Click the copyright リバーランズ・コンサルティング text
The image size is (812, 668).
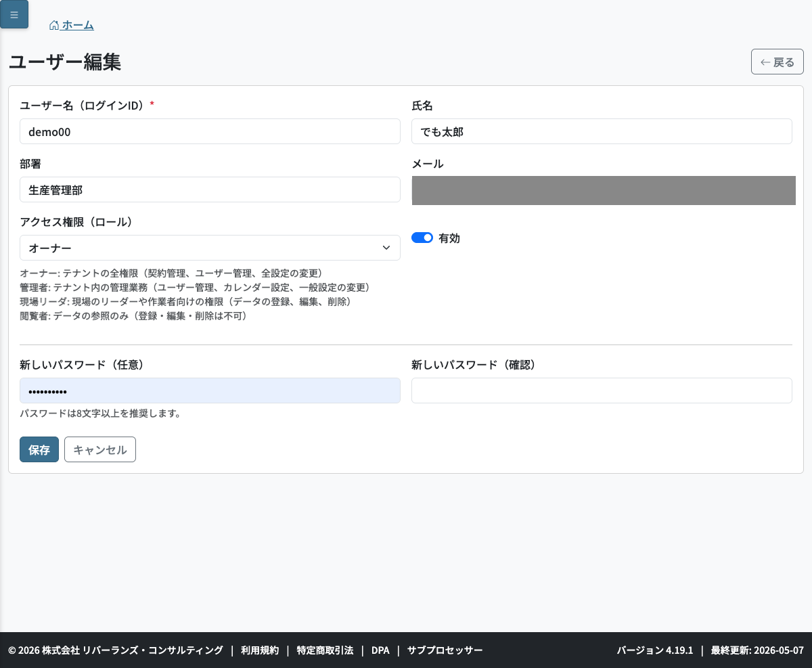click(116, 650)
